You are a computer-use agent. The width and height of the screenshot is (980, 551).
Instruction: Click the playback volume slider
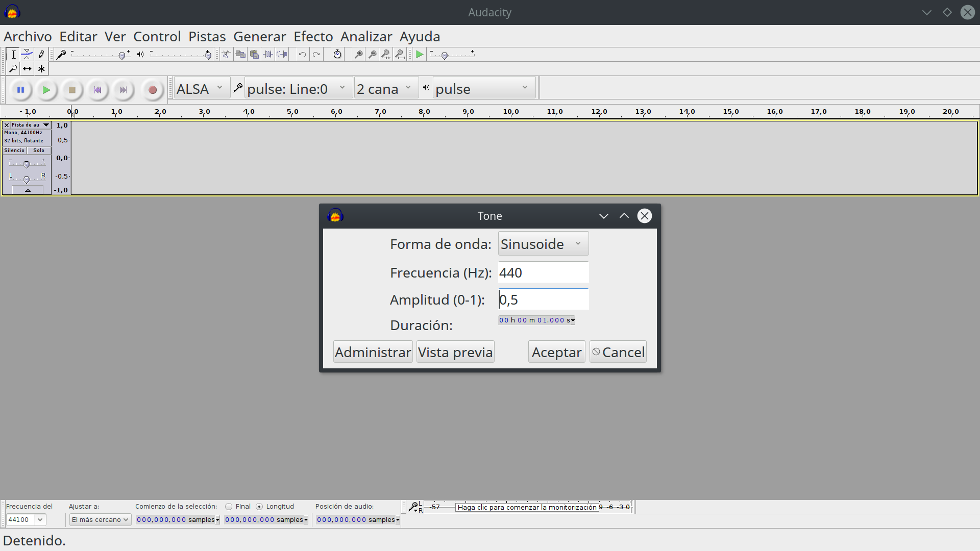pos(181,55)
